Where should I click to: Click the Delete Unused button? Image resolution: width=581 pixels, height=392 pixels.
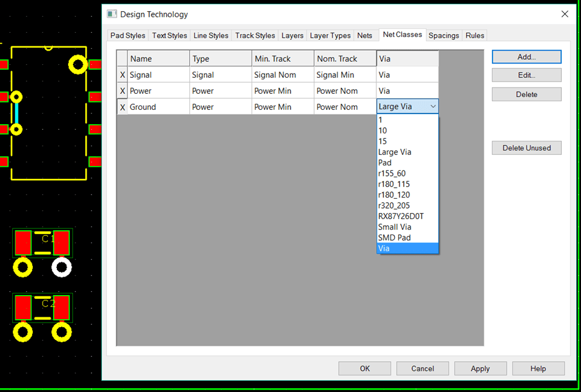[527, 148]
